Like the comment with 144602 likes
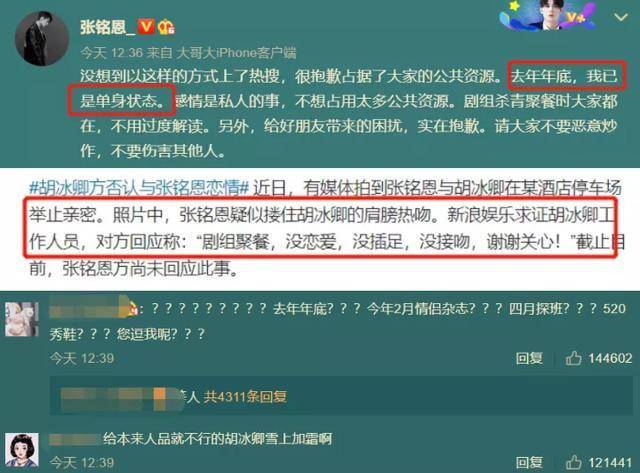The image size is (640, 473). coord(573,358)
